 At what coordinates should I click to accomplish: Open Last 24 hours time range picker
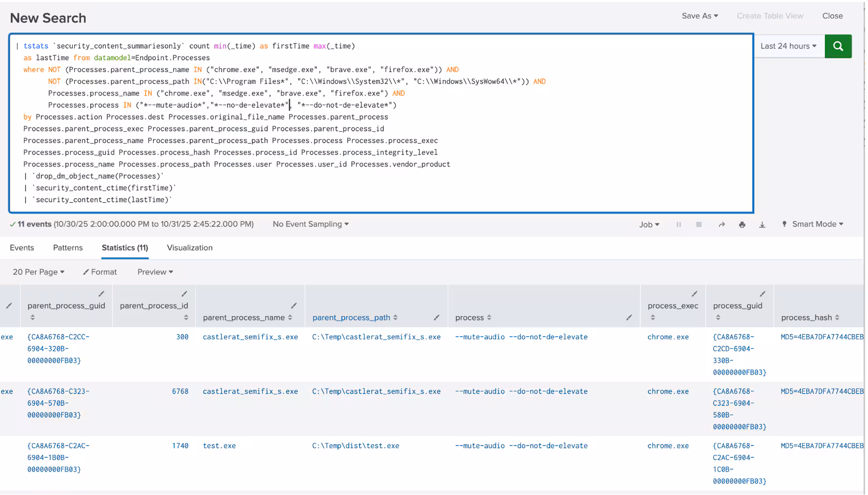[788, 46]
